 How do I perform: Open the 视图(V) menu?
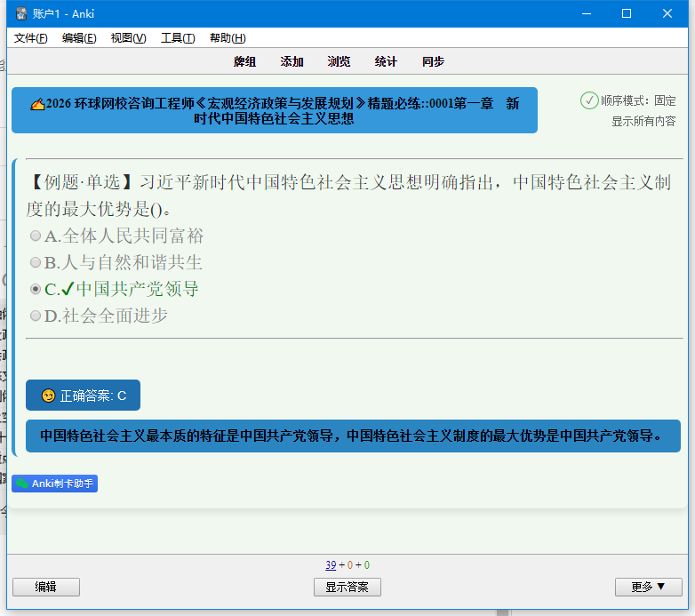tap(128, 38)
